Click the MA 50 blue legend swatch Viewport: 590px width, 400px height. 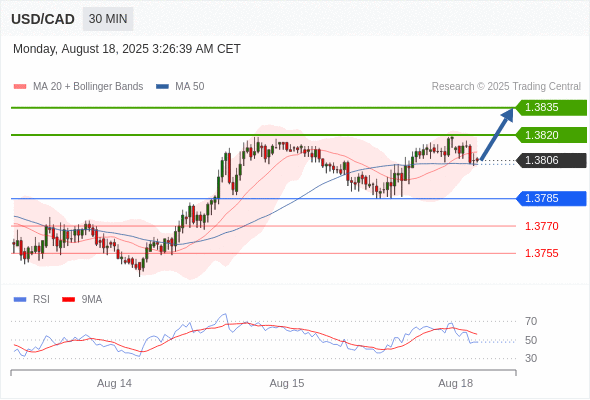162,87
